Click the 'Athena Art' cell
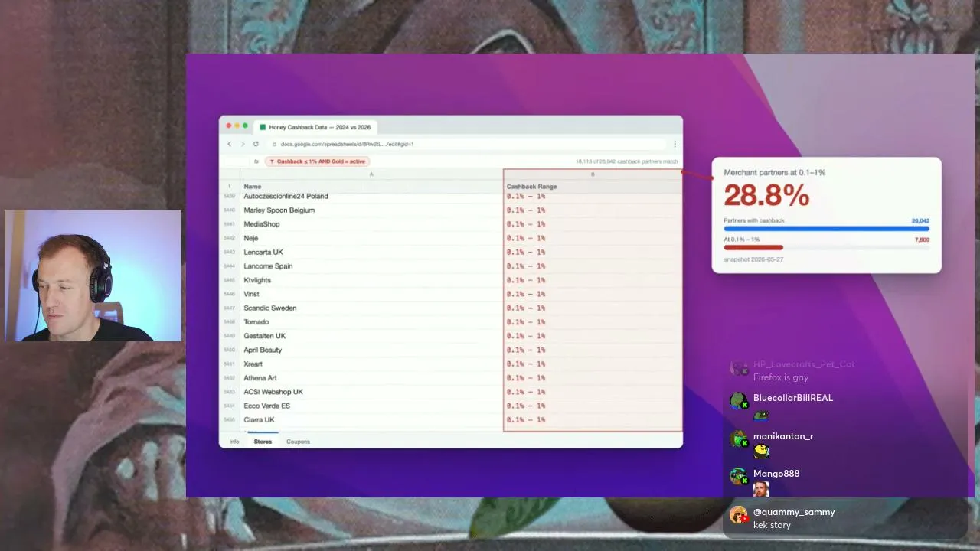This screenshot has height=551, width=980. pos(371,378)
